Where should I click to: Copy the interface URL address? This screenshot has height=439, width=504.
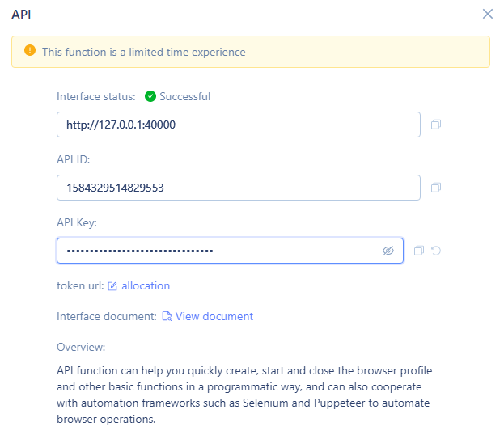[436, 125]
